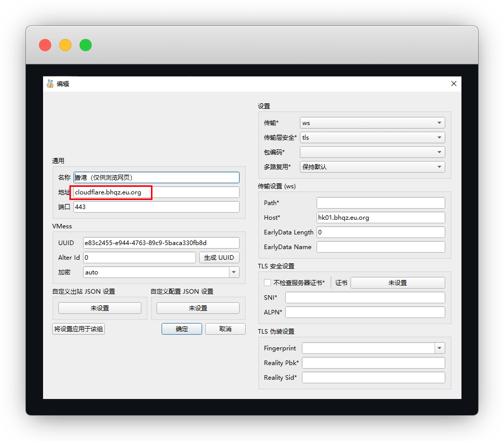Click the 证书 未设置 button

click(x=398, y=283)
